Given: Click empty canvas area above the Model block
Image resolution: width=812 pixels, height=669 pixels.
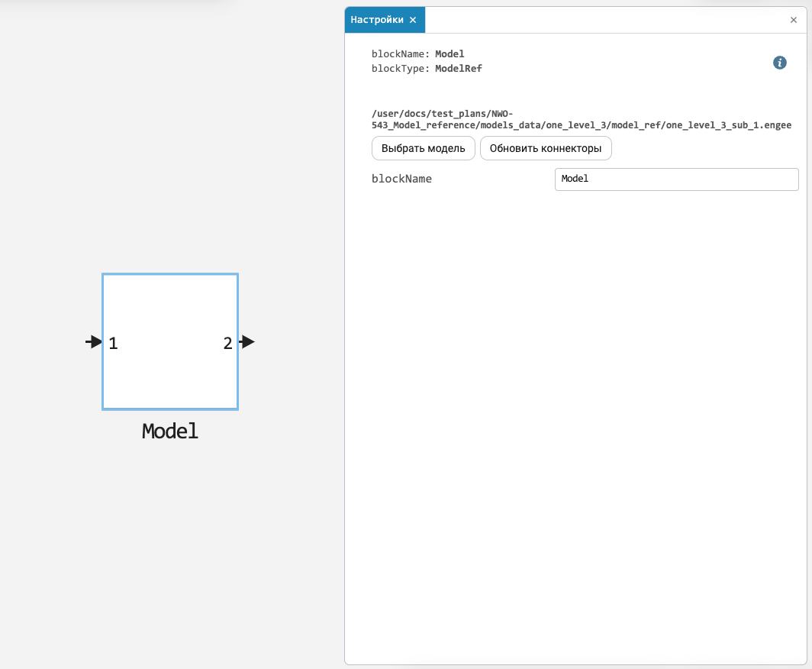Looking at the screenshot, I should (170, 156).
